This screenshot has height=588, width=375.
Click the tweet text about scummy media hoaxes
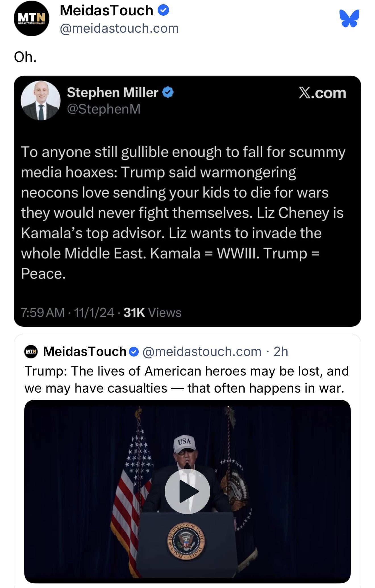[x=183, y=212]
